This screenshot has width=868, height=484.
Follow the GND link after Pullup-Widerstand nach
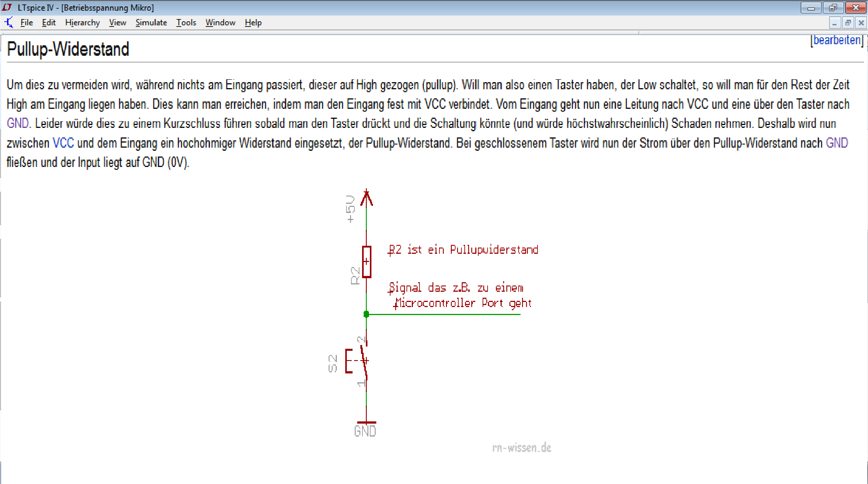click(837, 143)
